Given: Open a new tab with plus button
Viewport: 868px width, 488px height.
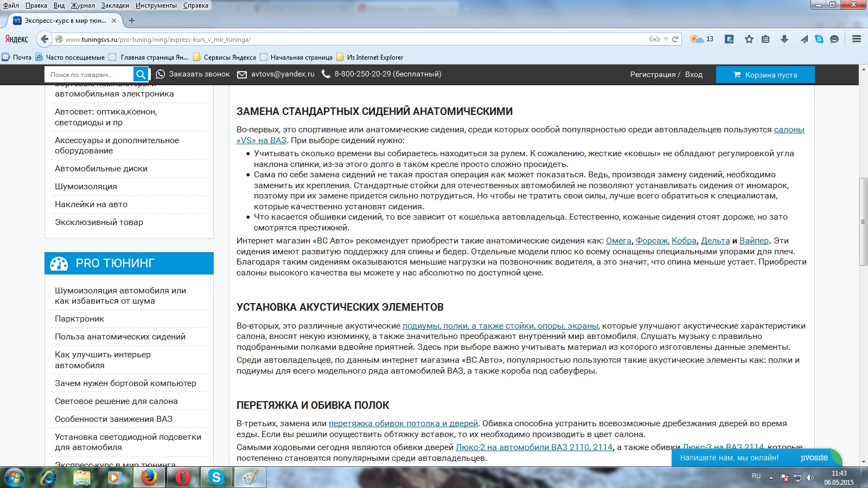Looking at the screenshot, I should point(132,21).
